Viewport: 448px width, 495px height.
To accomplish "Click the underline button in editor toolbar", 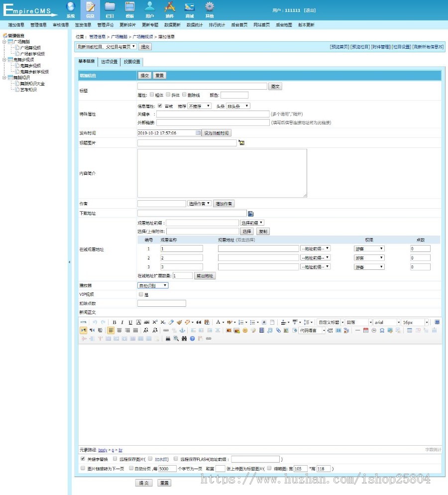I will click(130, 322).
